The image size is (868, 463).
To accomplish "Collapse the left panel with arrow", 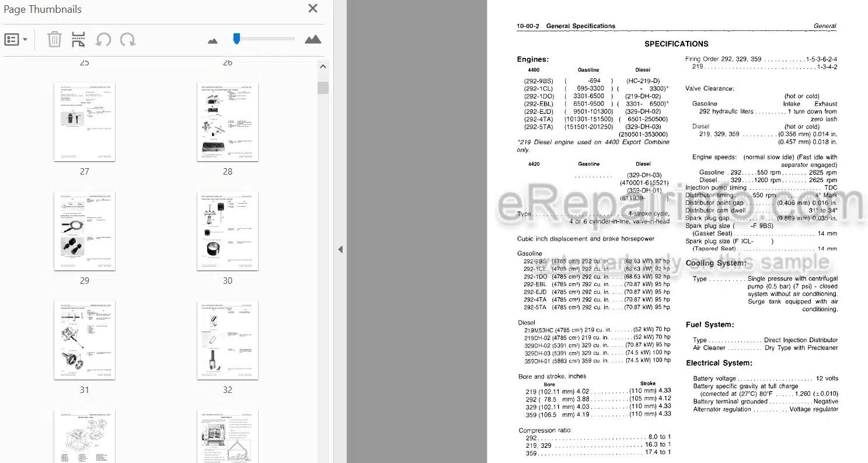I will pos(340,249).
